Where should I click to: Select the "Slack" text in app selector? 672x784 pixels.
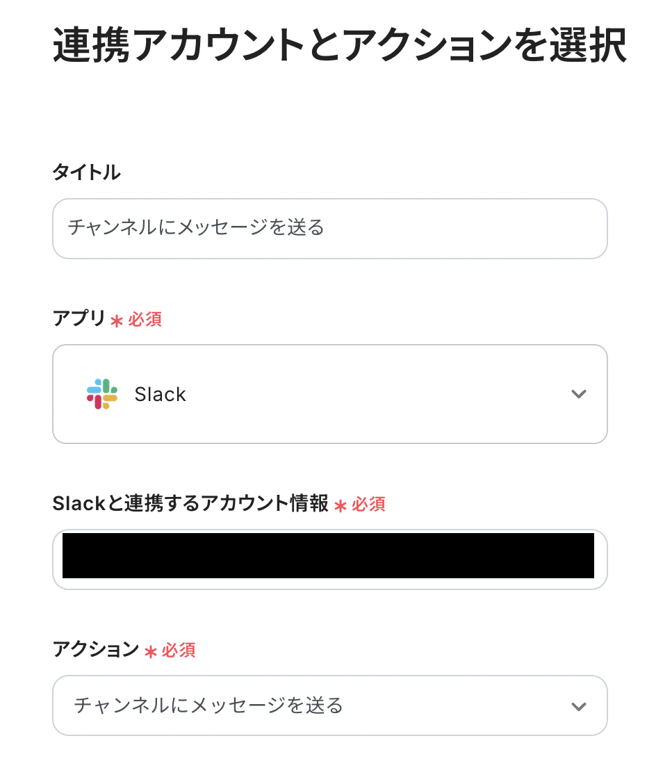[x=161, y=395]
